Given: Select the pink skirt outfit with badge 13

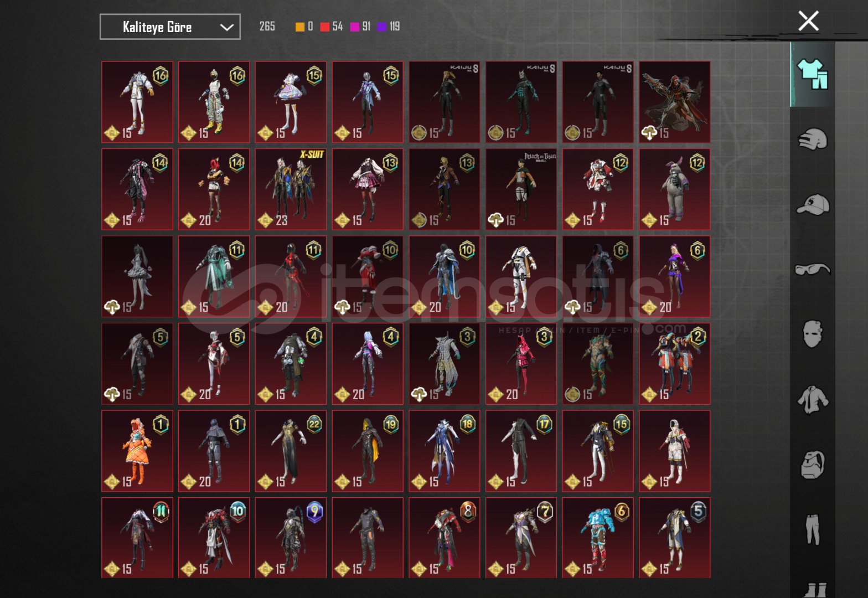Looking at the screenshot, I should click(368, 189).
